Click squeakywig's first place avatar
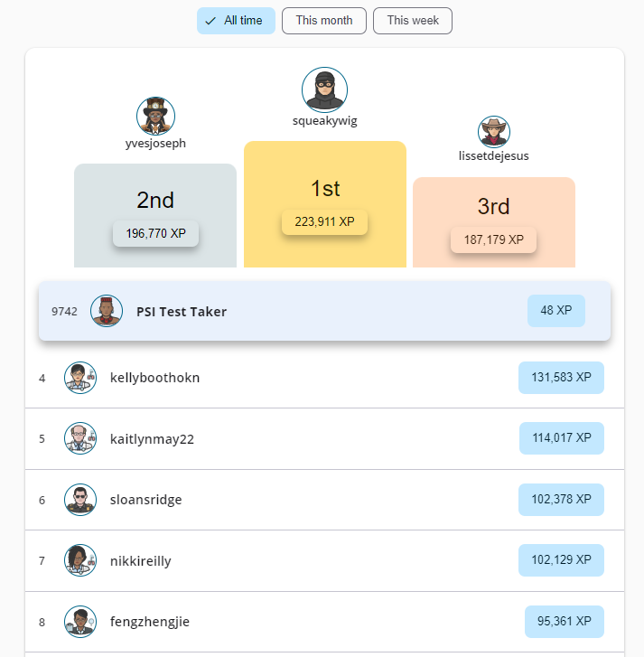The image size is (644, 657). click(324, 89)
